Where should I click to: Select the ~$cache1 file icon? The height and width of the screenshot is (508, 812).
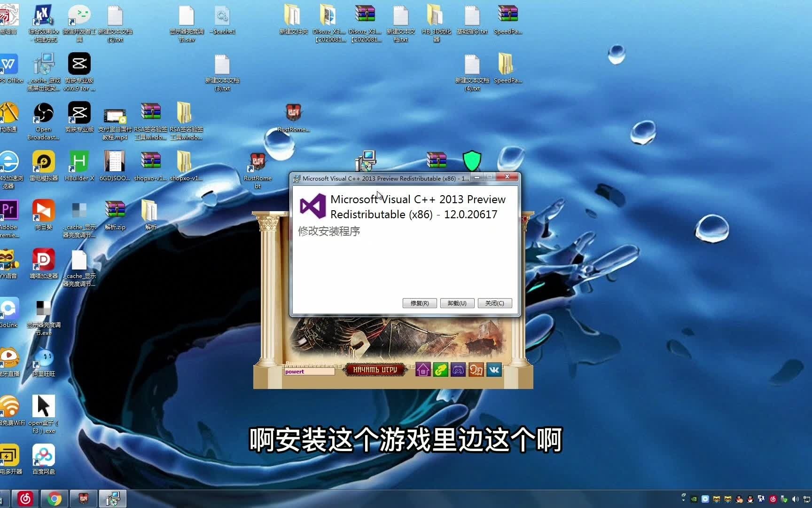pyautogui.click(x=222, y=19)
